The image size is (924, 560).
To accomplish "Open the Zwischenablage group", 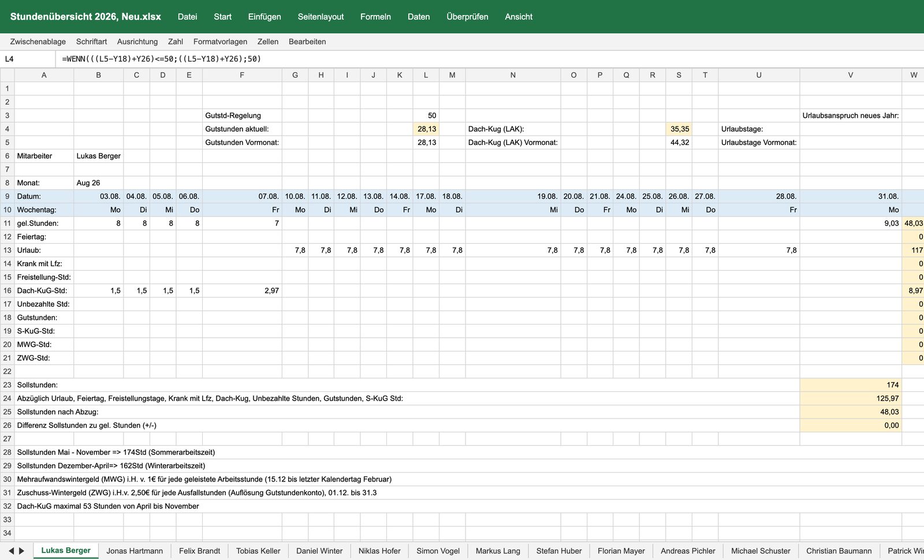I will pos(38,42).
